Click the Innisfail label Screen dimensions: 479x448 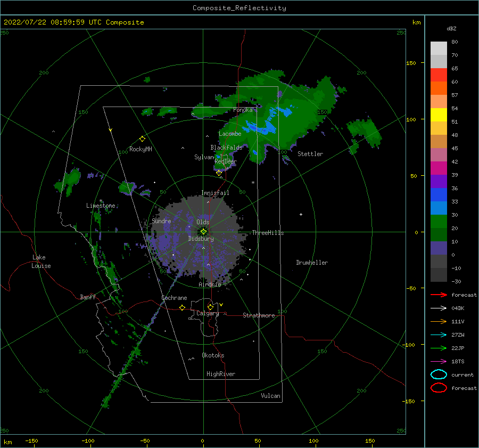(x=215, y=193)
